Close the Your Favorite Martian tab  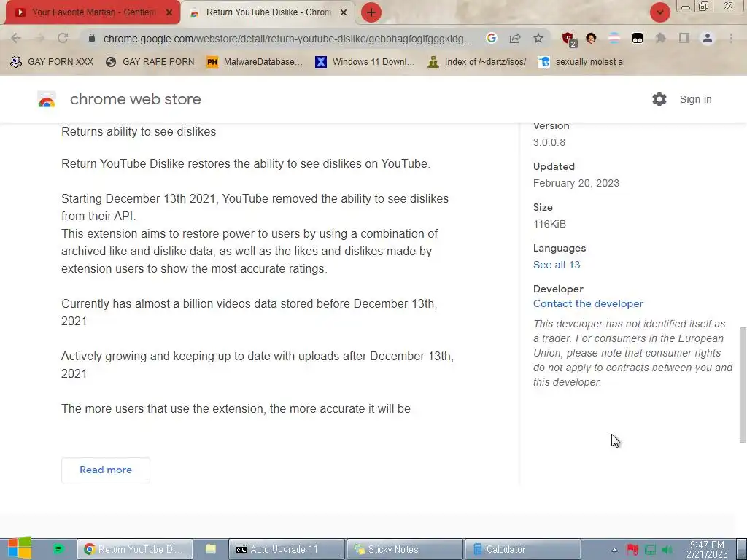[x=169, y=13]
